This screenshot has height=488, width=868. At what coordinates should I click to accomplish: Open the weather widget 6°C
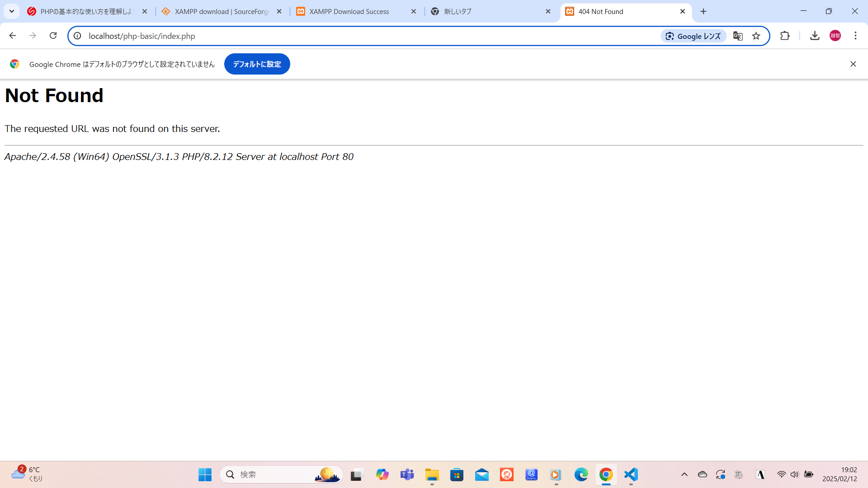27,474
